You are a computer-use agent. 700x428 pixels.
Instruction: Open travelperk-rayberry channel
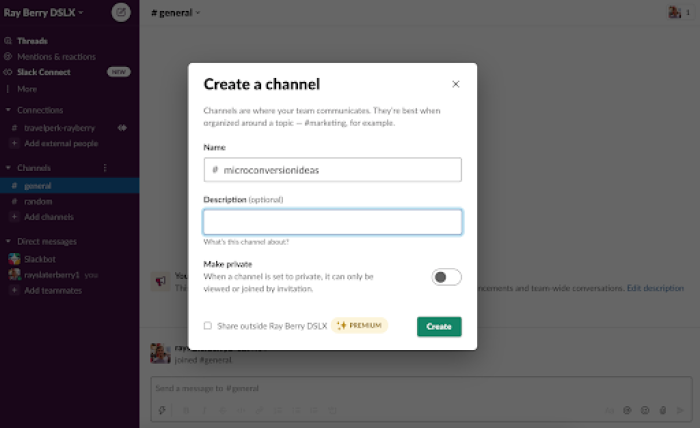point(59,128)
